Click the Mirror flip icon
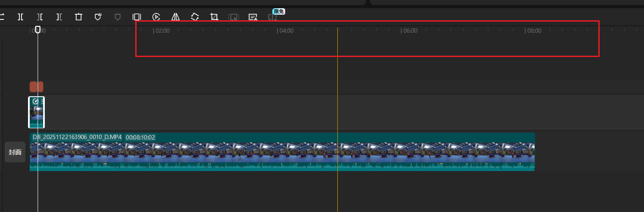 [175, 17]
